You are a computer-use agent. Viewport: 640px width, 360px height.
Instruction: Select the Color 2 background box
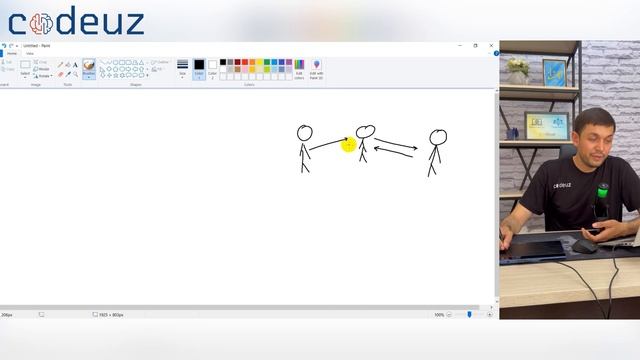[x=212, y=69]
